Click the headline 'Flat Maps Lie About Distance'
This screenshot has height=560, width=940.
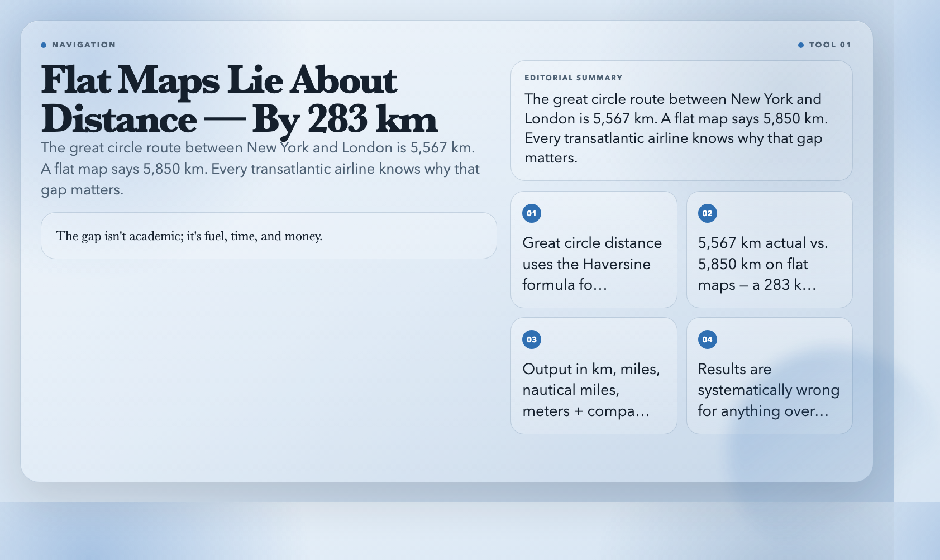pyautogui.click(x=239, y=100)
